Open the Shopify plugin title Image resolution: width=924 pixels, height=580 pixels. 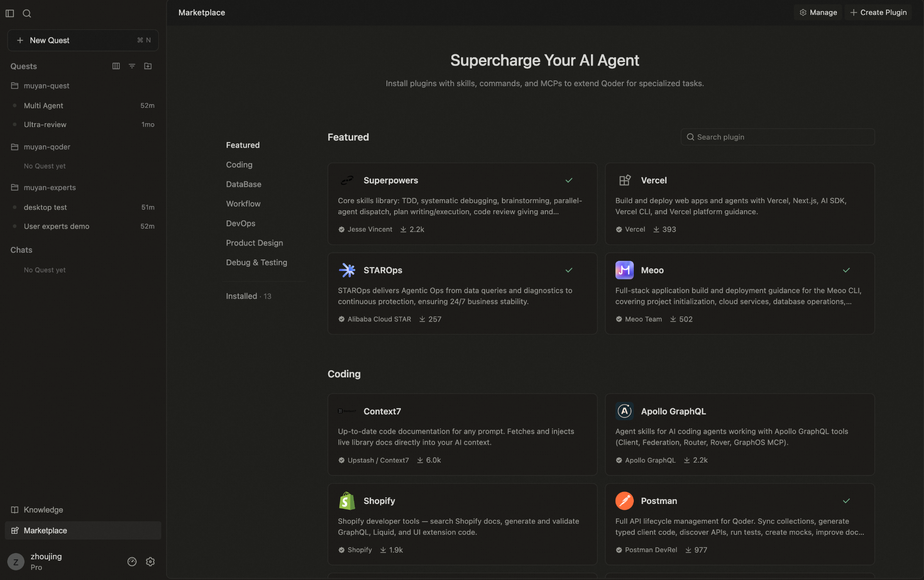tap(379, 501)
